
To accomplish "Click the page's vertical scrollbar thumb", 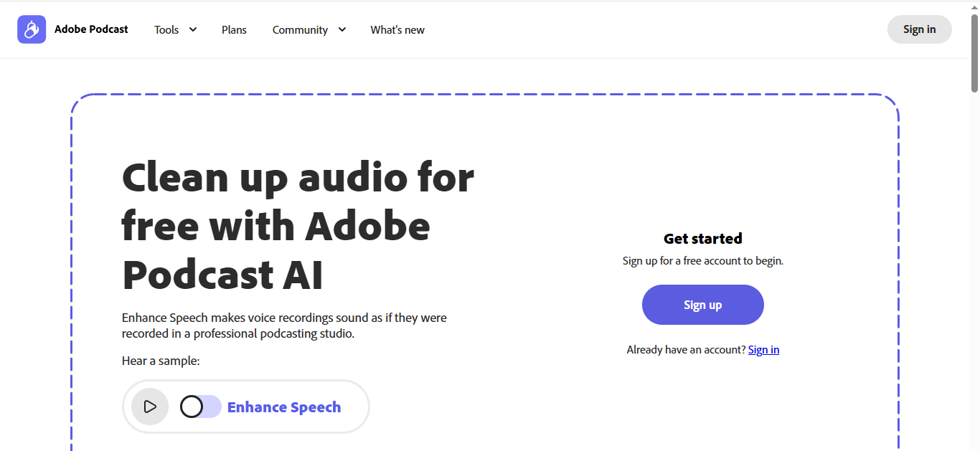I will [x=974, y=54].
